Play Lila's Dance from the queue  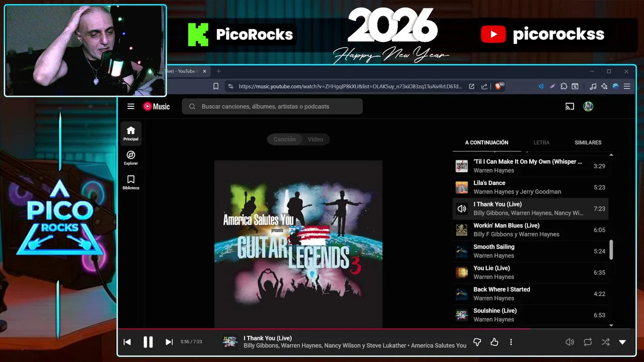point(530,187)
